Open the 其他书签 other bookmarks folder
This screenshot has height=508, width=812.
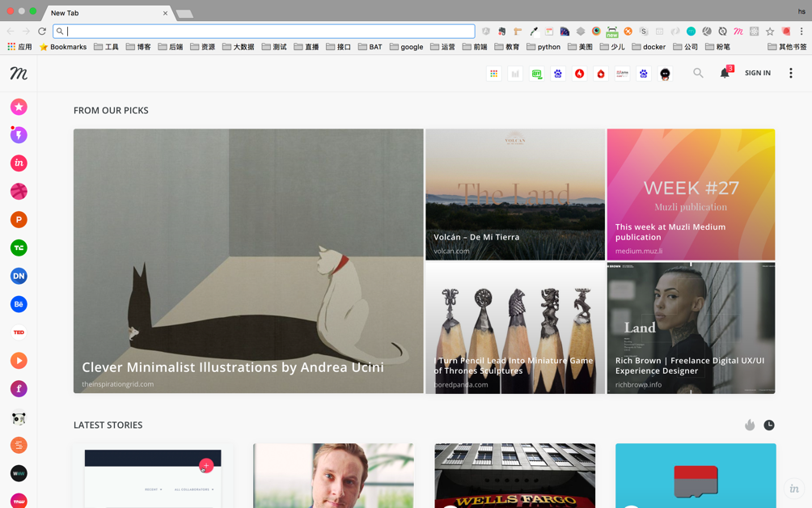[x=787, y=47]
